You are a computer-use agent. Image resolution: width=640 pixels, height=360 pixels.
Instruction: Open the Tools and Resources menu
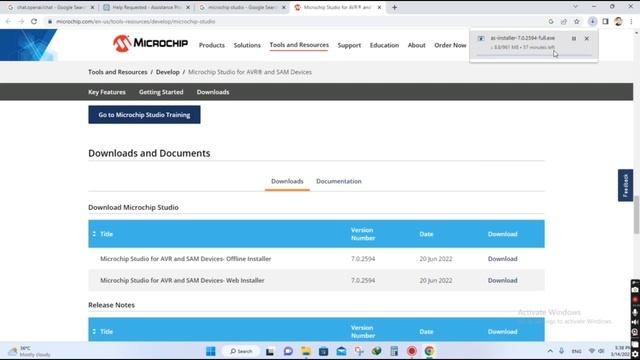[299, 45]
